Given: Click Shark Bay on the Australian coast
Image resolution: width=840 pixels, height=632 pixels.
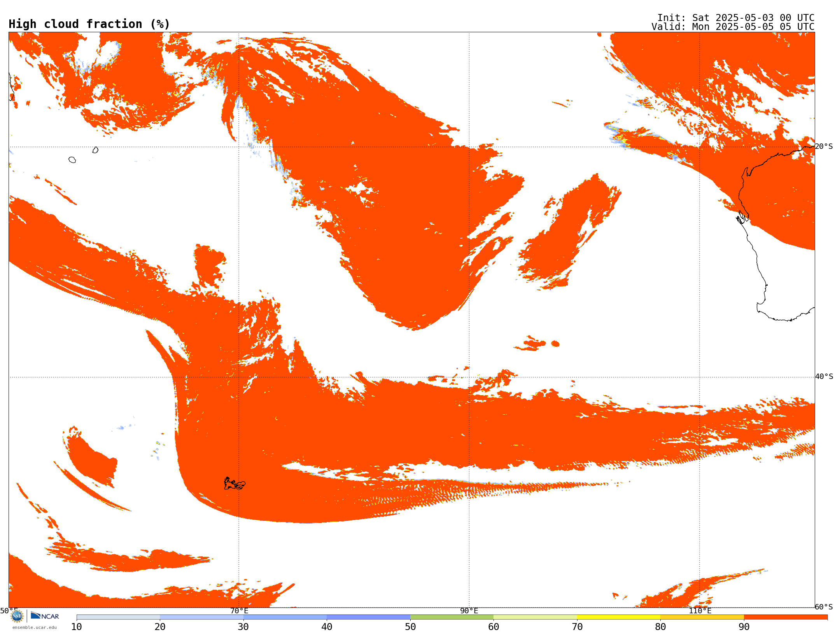Looking at the screenshot, I should click(x=743, y=217).
